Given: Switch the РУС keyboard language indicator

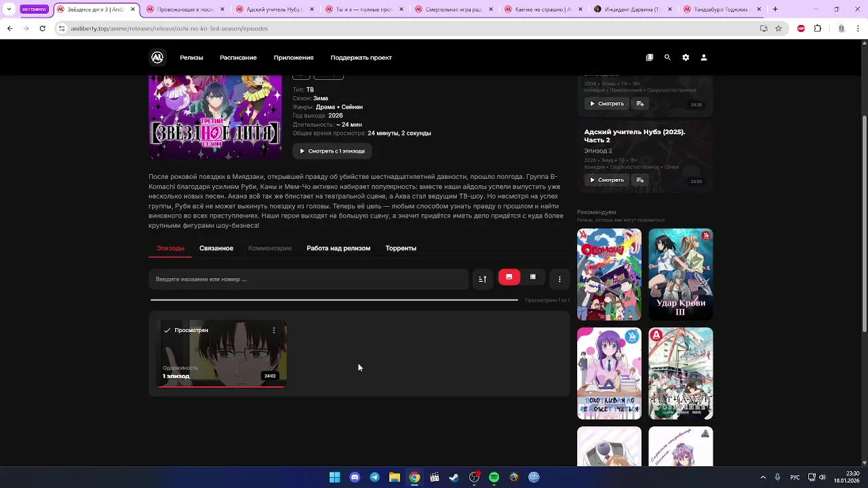Looking at the screenshot, I should [795, 477].
